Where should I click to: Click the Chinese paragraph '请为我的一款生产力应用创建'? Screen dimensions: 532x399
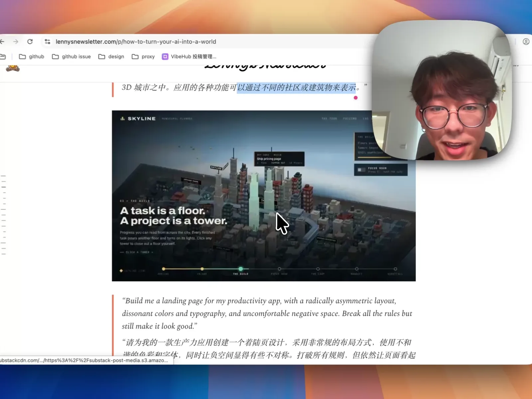[x=269, y=349]
